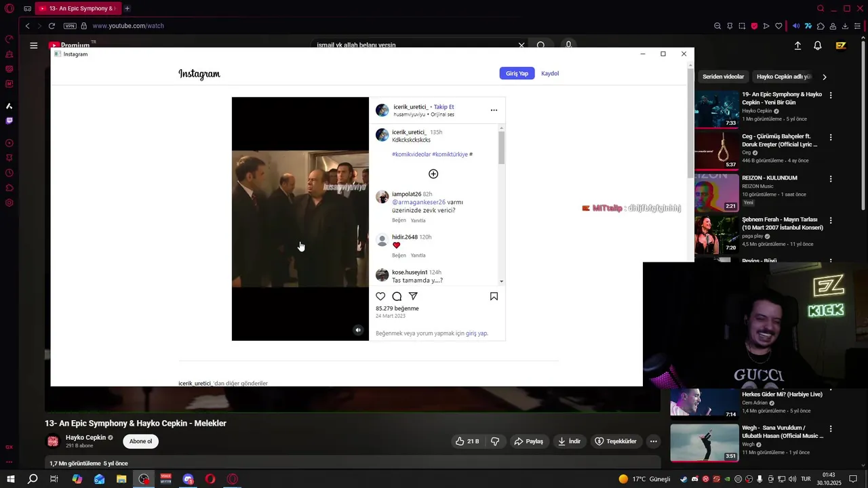868x488 pixels.
Task: Take snapshot with Opera snapshot icon
Action: coord(742,26)
